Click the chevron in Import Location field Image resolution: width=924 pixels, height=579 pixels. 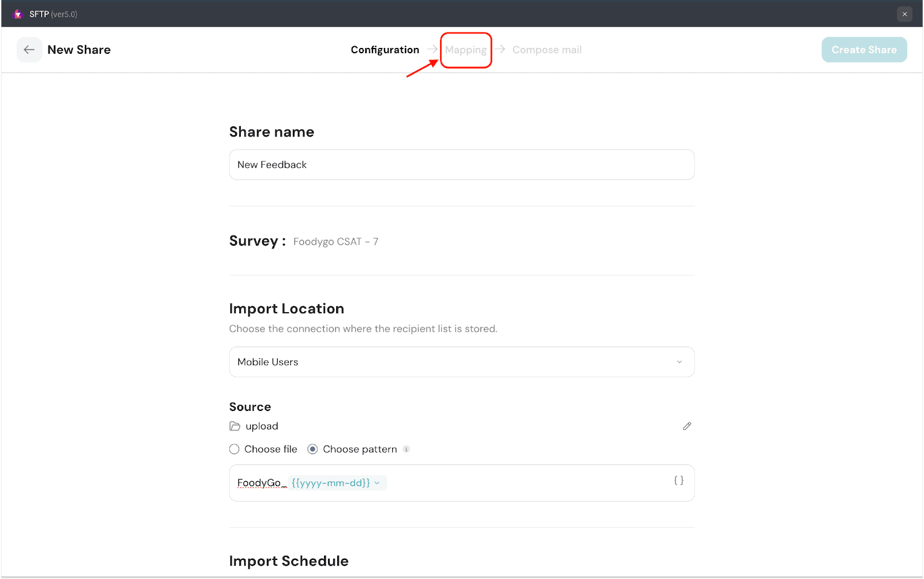click(x=679, y=362)
